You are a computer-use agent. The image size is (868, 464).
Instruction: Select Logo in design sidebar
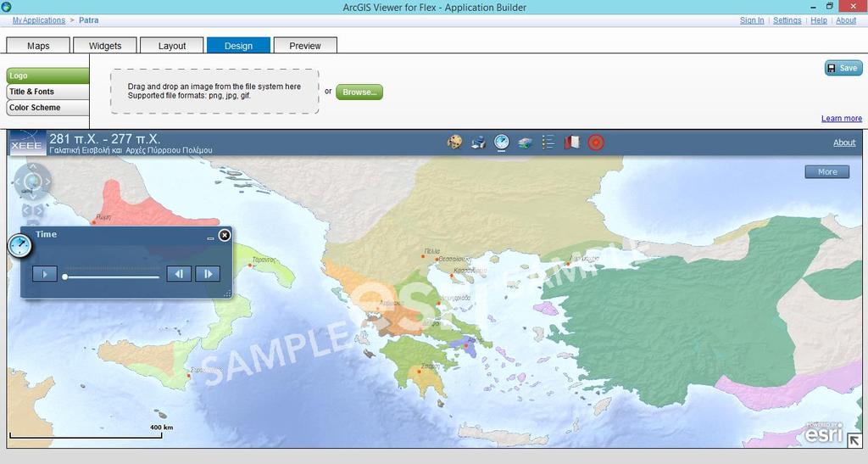click(47, 75)
